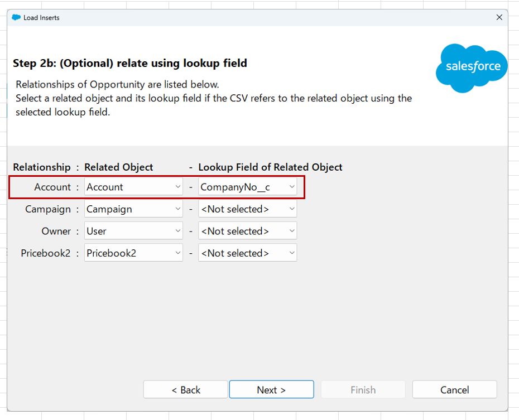Image resolution: width=519 pixels, height=420 pixels.
Task: Click the disabled Finish button
Action: pyautogui.click(x=363, y=389)
